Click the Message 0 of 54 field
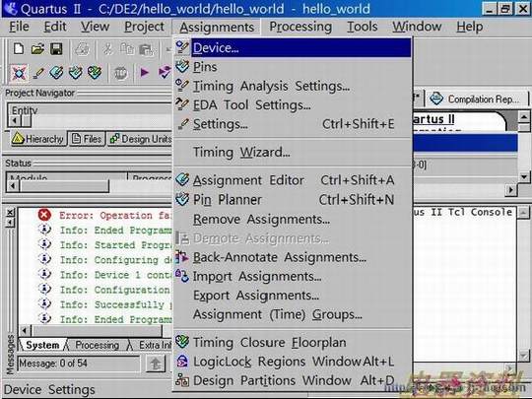532x399 pixels. [79, 364]
